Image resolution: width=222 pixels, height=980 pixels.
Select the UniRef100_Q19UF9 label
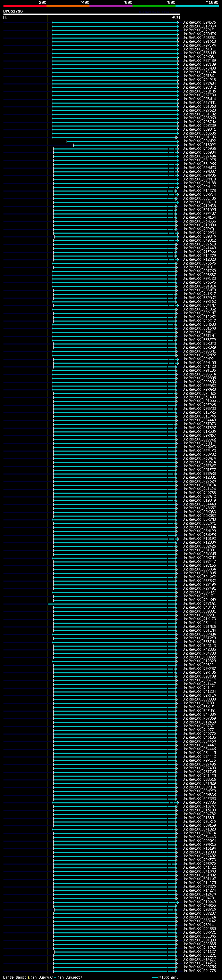199,500
